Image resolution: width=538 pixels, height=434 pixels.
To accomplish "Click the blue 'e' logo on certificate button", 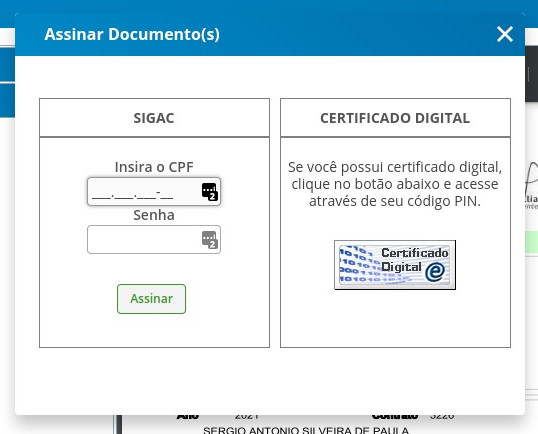I will coord(435,272).
